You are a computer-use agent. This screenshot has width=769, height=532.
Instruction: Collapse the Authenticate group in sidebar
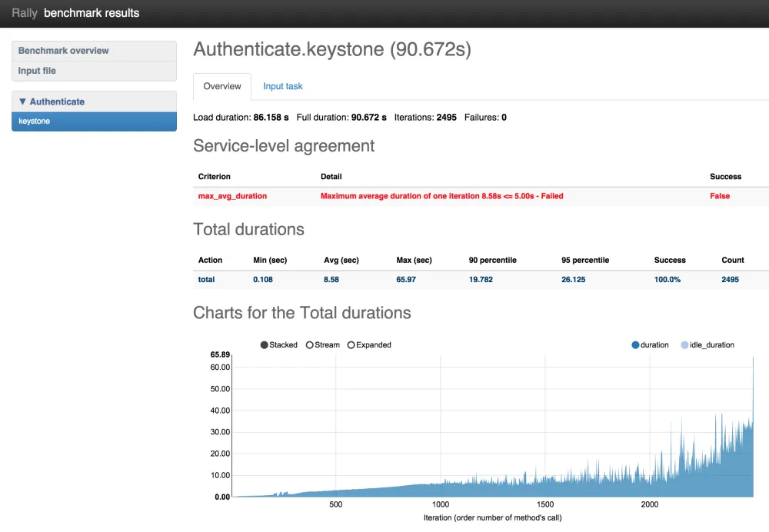click(x=52, y=101)
